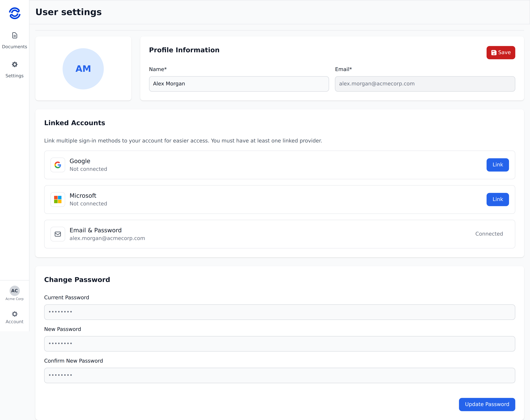Click the Linked Accounts heading

pyautogui.click(x=75, y=123)
